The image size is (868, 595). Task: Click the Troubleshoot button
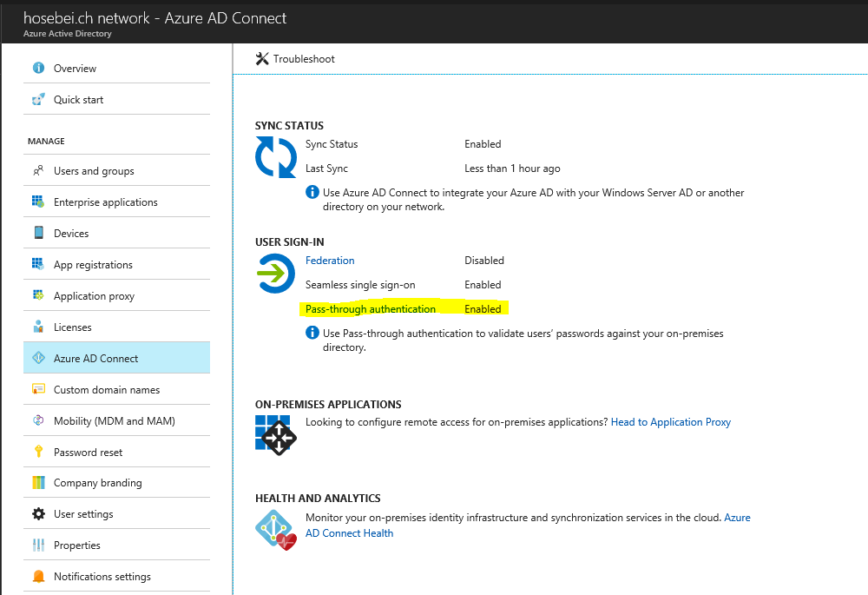pos(295,59)
